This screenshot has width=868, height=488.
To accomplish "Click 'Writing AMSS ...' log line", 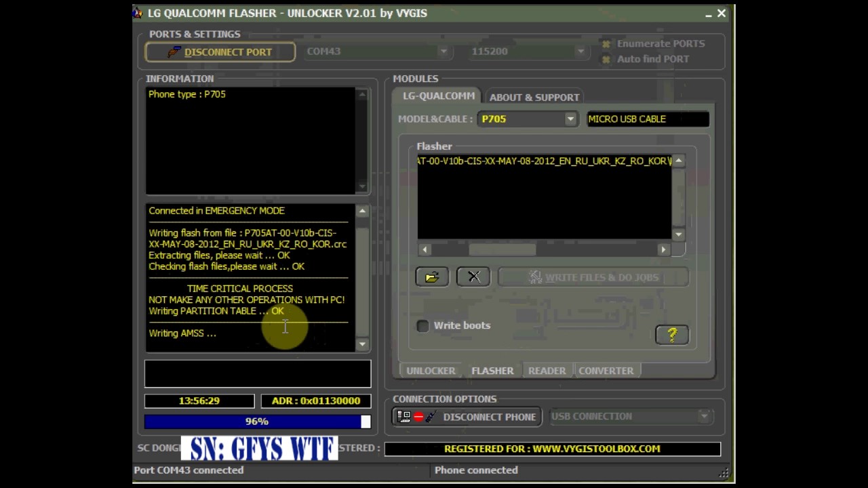I will [x=182, y=333].
